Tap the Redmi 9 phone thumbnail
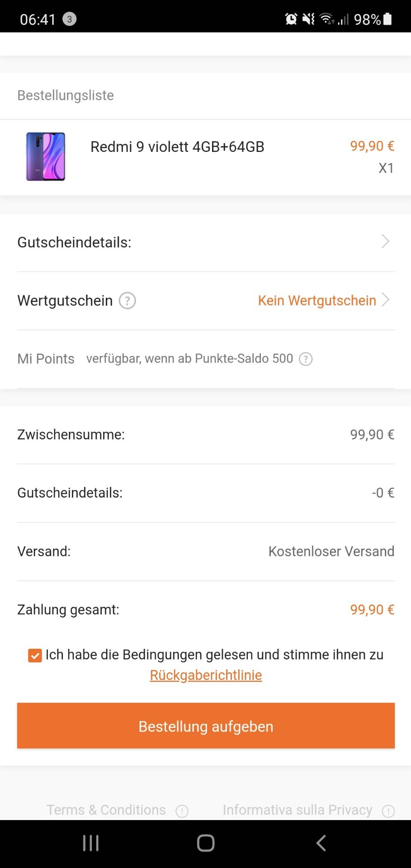This screenshot has height=868, width=411. [x=46, y=156]
